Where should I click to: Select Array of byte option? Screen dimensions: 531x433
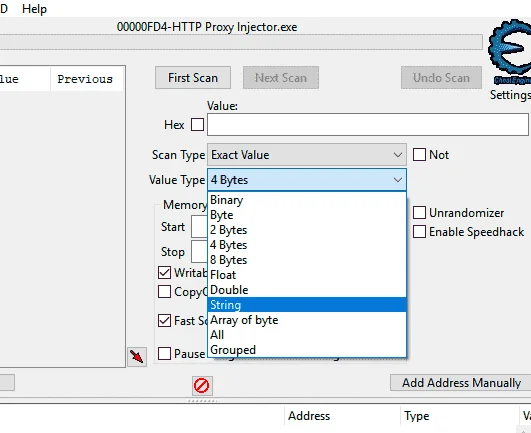(307, 320)
